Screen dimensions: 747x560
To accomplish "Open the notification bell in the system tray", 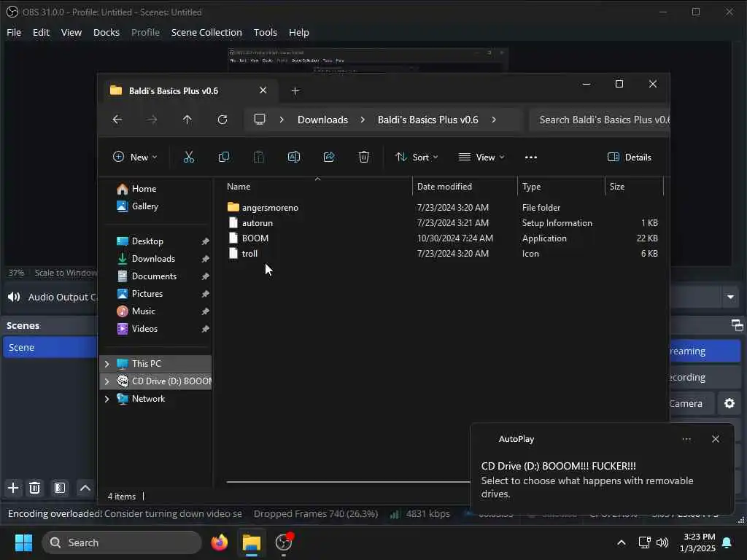I will (727, 542).
